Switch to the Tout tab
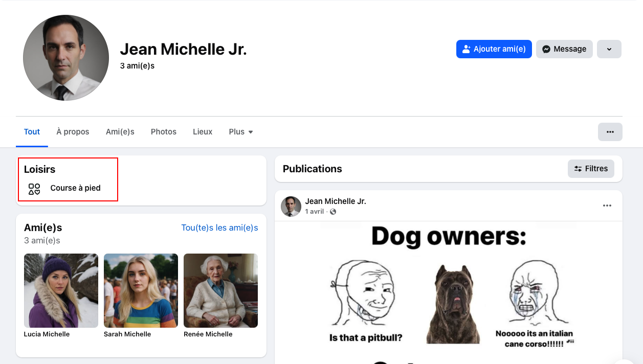643x364 pixels. 32,132
